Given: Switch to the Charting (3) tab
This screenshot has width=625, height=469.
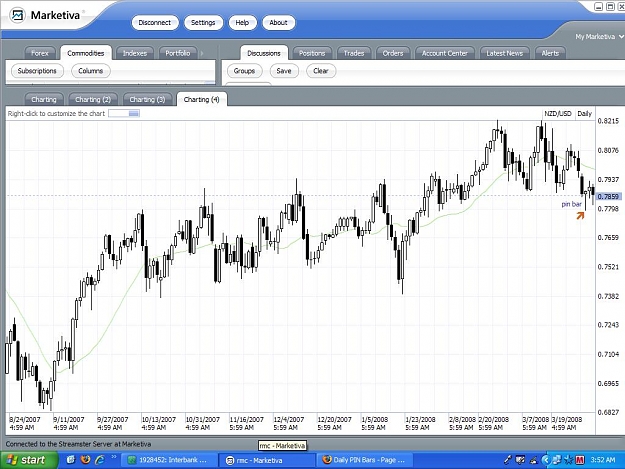Looking at the screenshot, I should (147, 100).
